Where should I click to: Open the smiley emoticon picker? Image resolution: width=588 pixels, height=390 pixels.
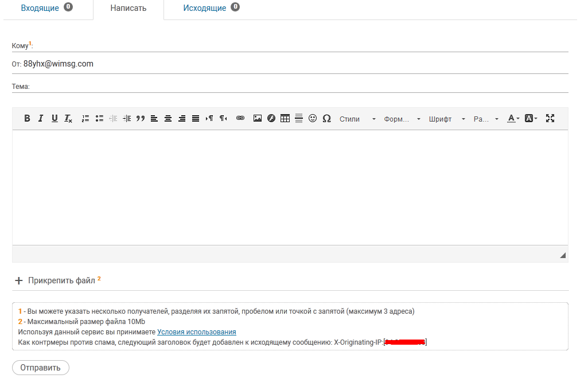tap(313, 119)
